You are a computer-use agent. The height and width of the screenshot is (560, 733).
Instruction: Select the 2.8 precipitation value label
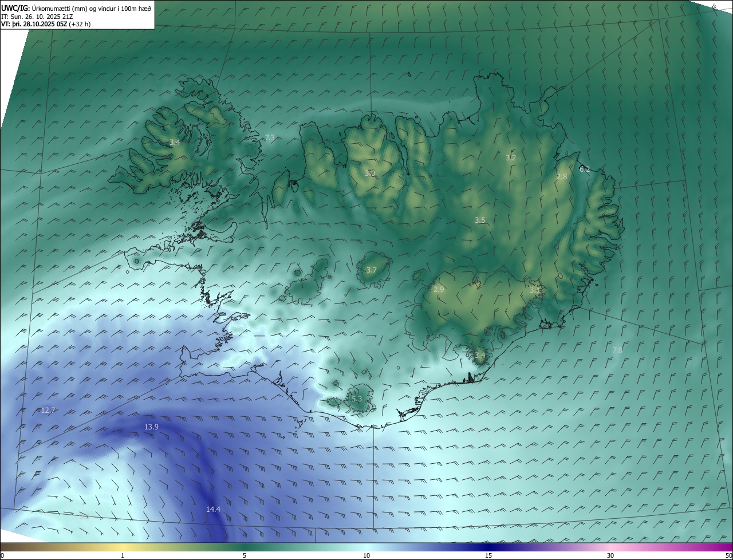562,177
